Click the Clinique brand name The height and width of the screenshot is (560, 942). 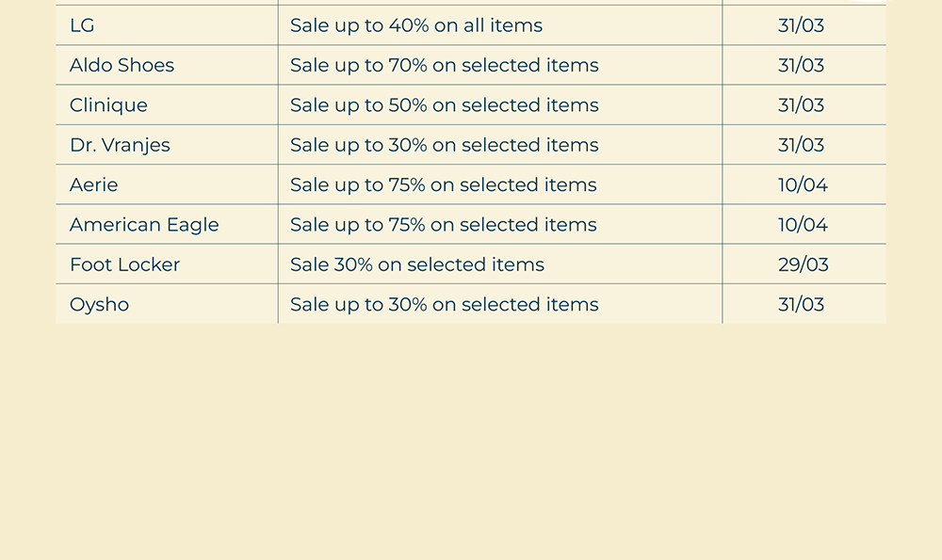tap(108, 105)
